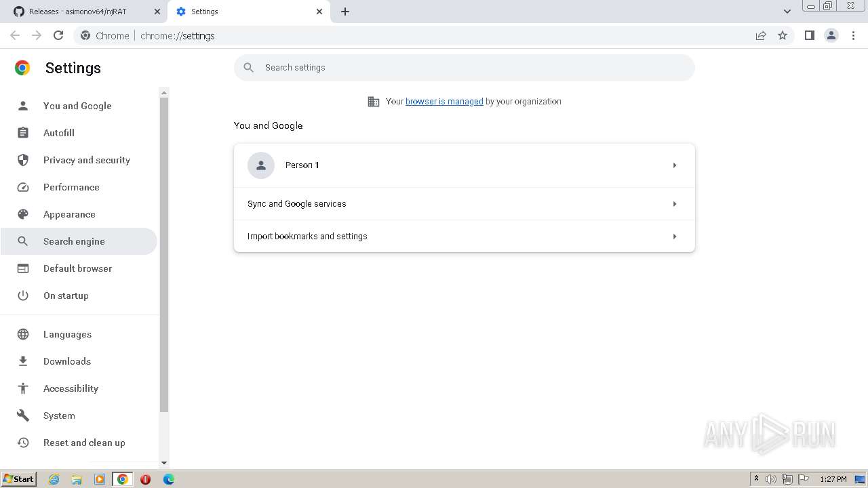This screenshot has height=488, width=868.
Task: Click the Appearance palette icon
Action: tap(23, 214)
